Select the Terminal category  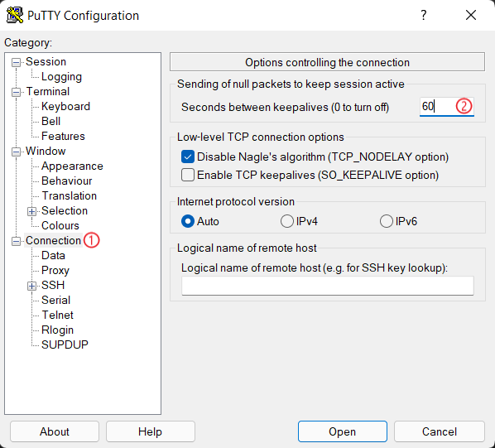pos(48,91)
